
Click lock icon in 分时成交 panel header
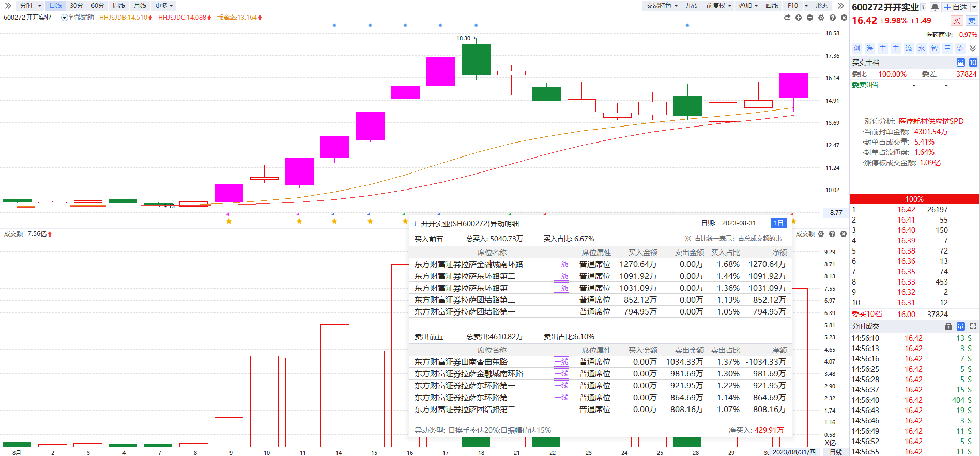tap(948, 326)
